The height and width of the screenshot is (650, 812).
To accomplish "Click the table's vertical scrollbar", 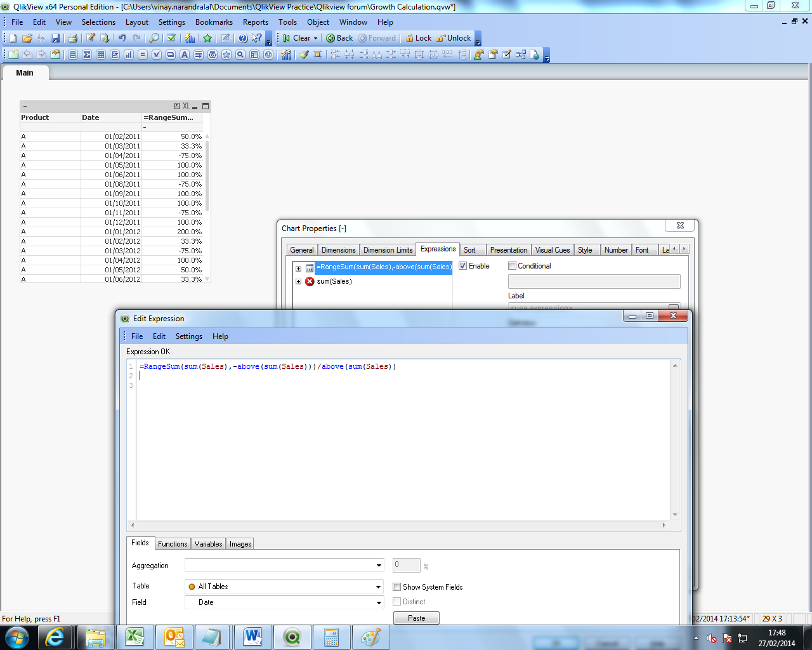I will coord(207,206).
